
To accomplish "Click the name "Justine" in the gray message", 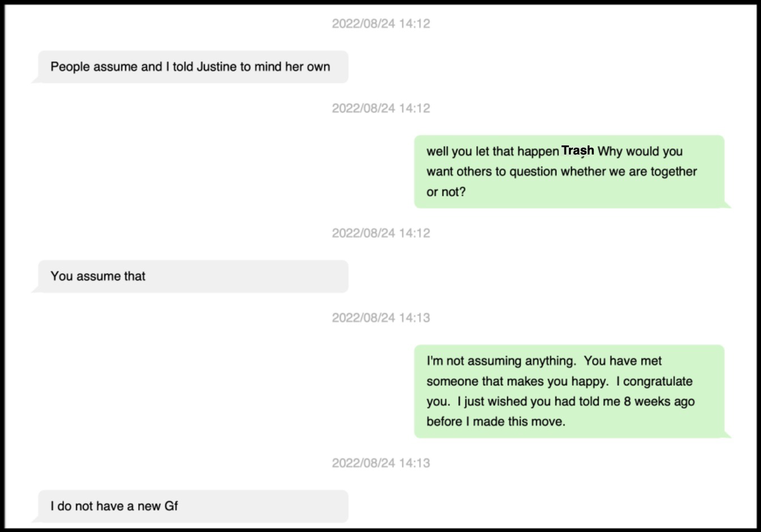I will (x=217, y=67).
